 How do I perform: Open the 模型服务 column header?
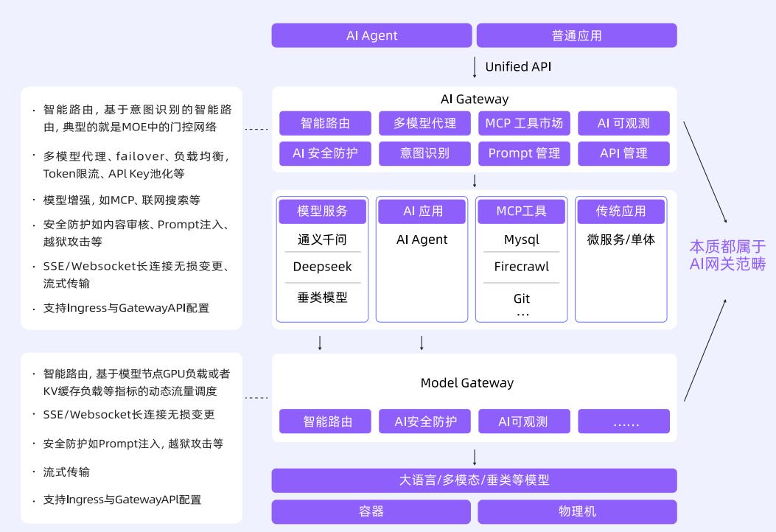[x=322, y=211]
